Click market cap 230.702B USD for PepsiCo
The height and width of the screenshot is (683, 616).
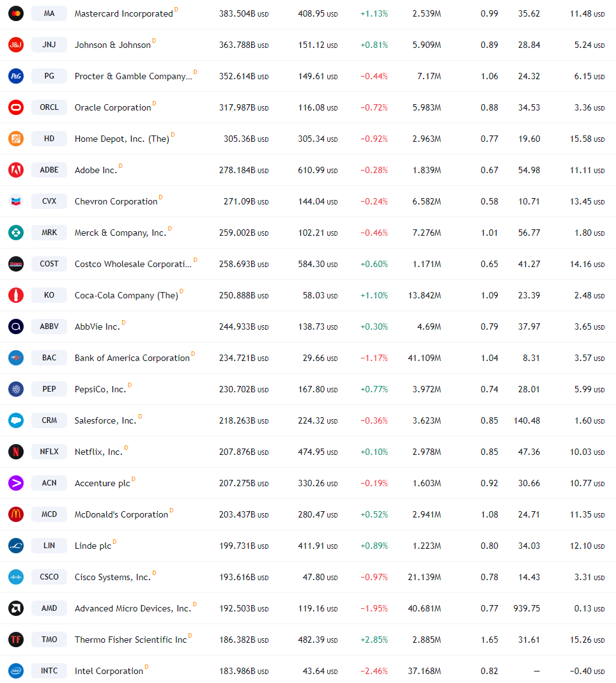tap(244, 389)
